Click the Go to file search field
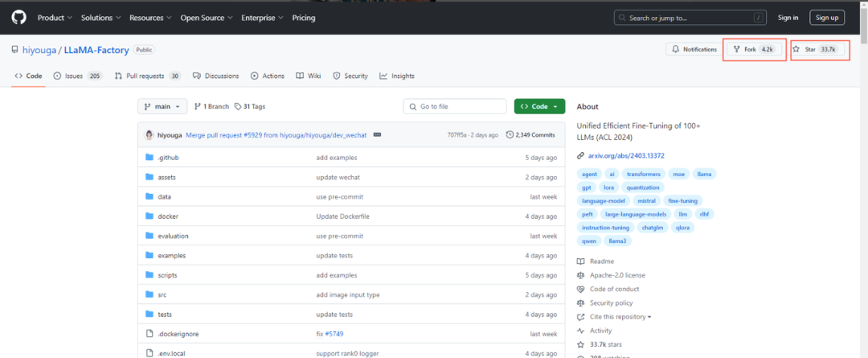 click(454, 106)
